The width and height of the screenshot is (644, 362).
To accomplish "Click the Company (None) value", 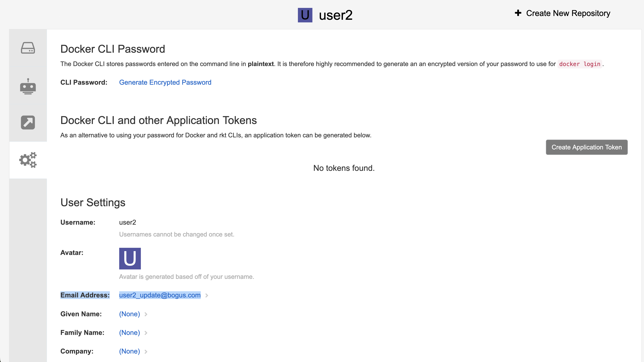I will pyautogui.click(x=129, y=351).
